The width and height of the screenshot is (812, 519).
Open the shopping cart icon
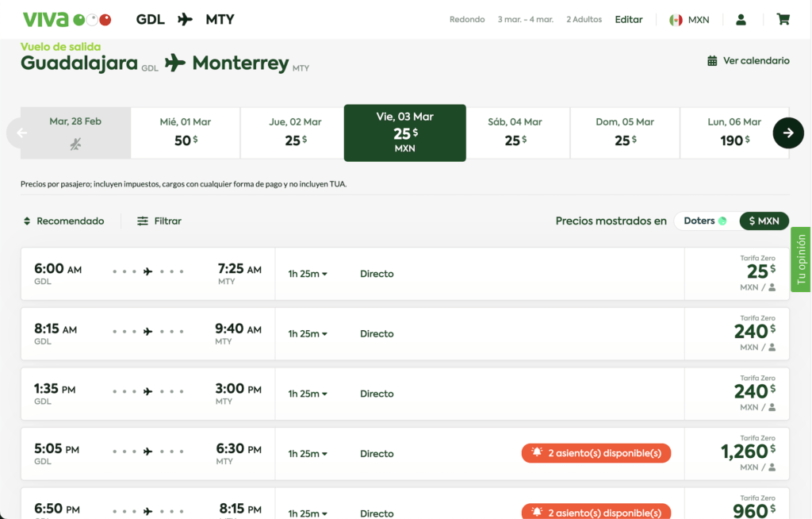click(783, 20)
